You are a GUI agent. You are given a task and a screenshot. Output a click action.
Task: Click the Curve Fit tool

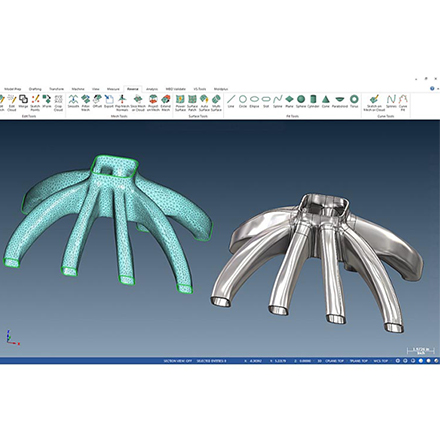(403, 103)
